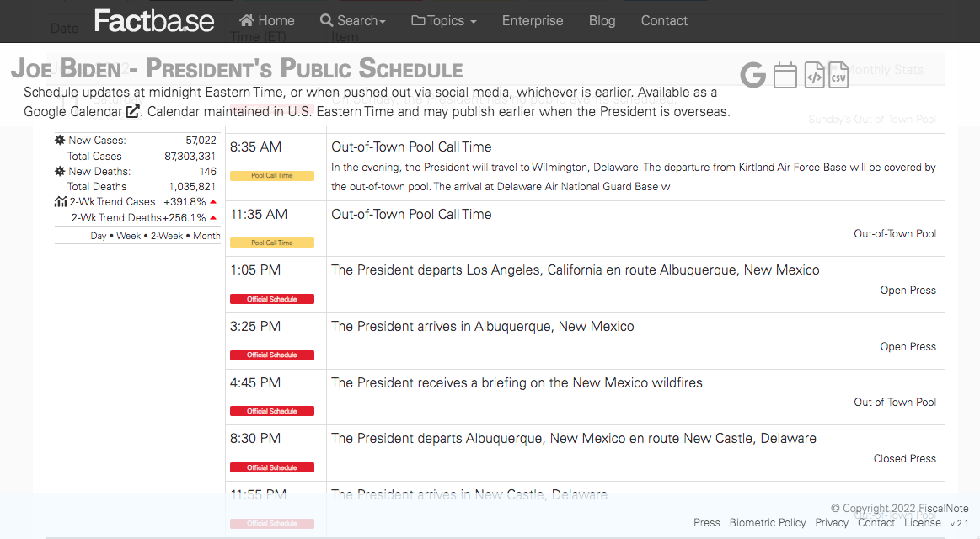Open the embed code file icon
980x539 pixels.
click(x=814, y=75)
